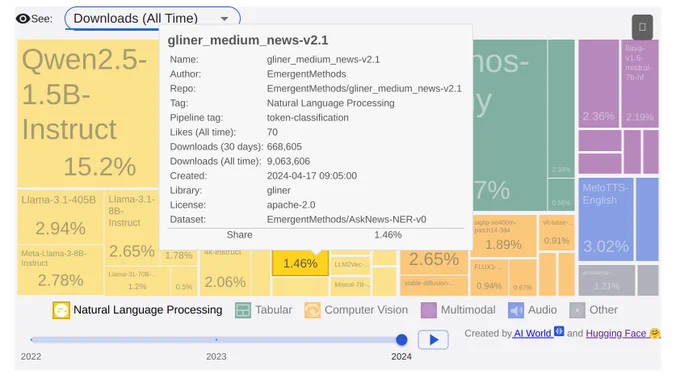This screenshot has height=383, width=680.
Task: Click the created date 2024-04-17 09:05:00
Action: pyautogui.click(x=312, y=176)
